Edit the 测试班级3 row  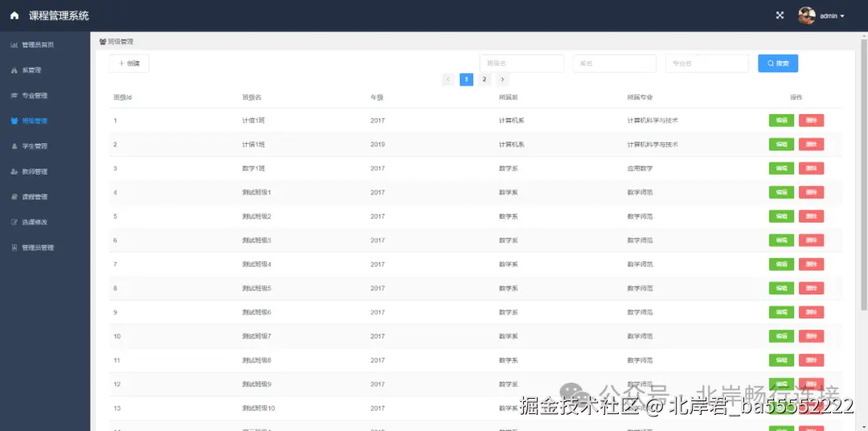click(x=781, y=240)
